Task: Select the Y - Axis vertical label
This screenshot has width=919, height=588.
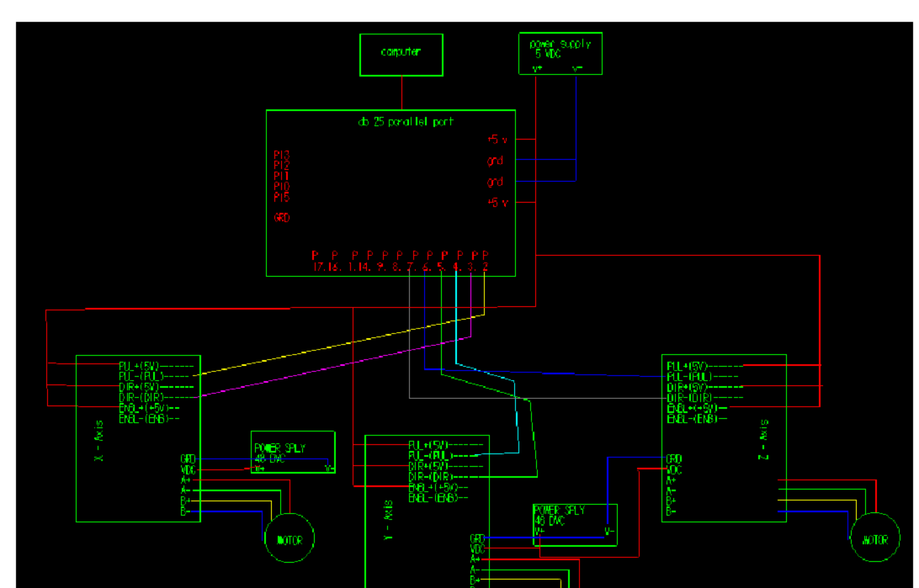Action: pyautogui.click(x=388, y=520)
